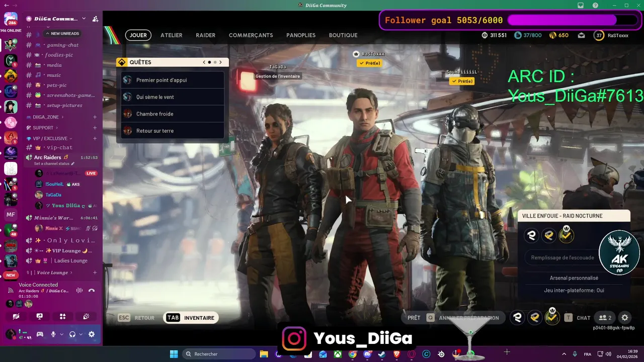Open the in-game CHAT button

[578, 318]
